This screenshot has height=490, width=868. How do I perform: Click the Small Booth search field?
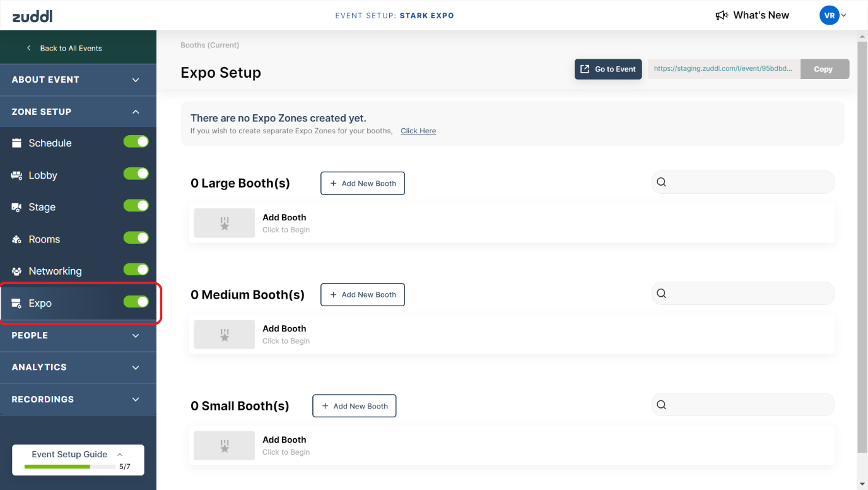click(x=742, y=405)
